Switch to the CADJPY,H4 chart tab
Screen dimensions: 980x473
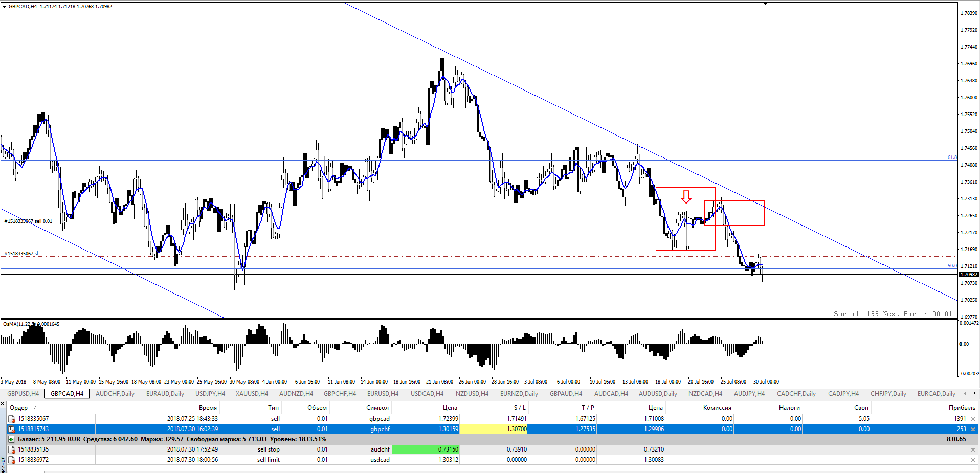pyautogui.click(x=843, y=394)
